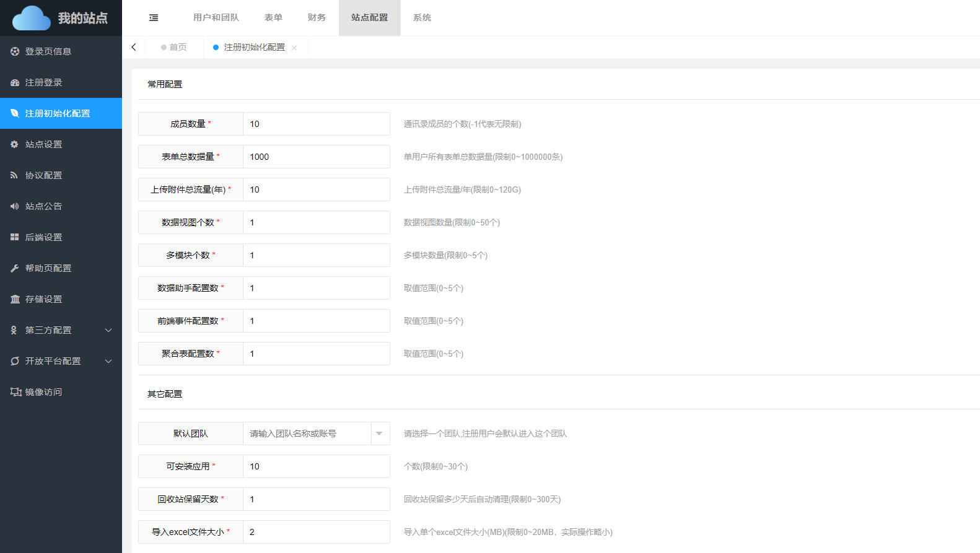Focus the 表单总数据量 input field
Viewport: 980px width, 553px height.
point(316,157)
